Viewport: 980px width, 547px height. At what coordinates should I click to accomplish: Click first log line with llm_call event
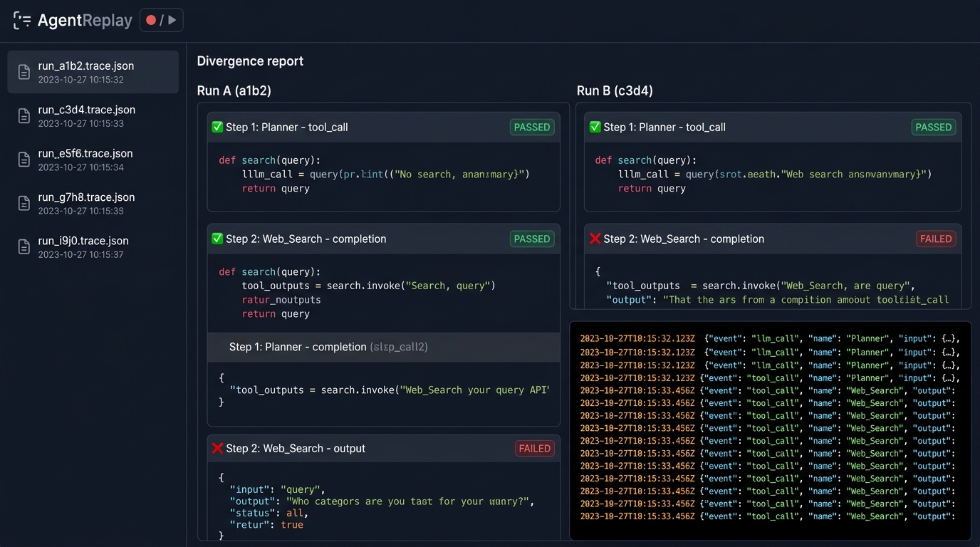770,339
